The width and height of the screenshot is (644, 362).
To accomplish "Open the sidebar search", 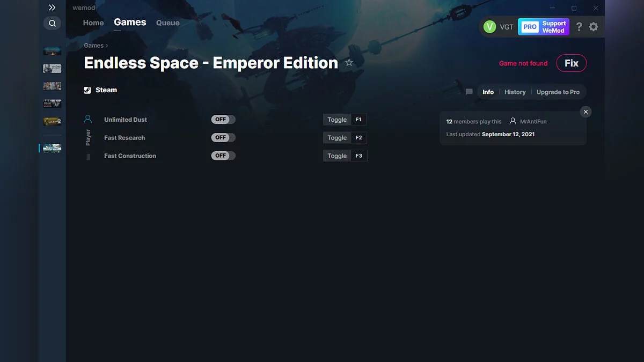I will [x=52, y=23].
